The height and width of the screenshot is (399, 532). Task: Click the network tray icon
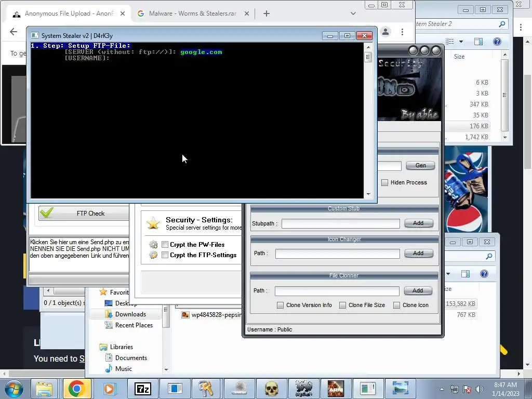point(454,389)
